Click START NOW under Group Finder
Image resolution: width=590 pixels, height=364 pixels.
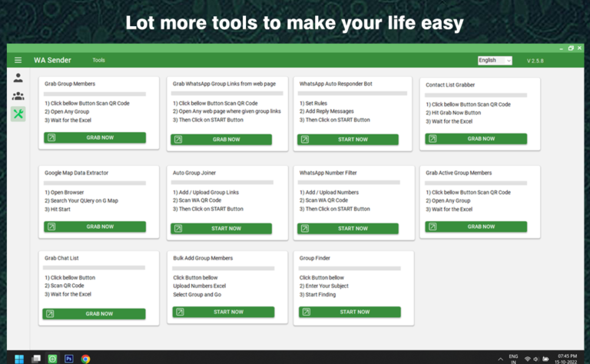(x=349, y=312)
